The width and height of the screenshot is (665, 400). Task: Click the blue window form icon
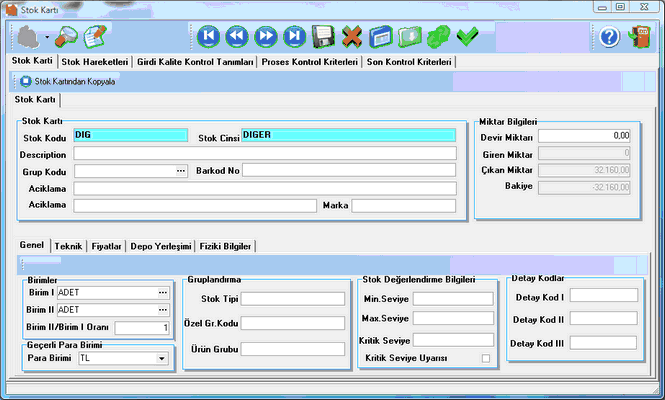(x=380, y=37)
